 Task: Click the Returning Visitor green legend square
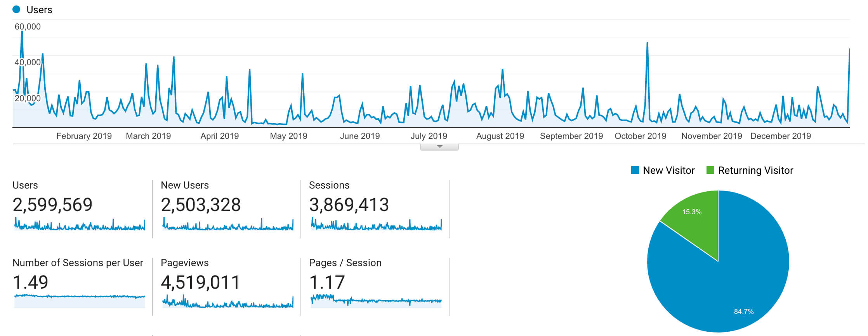coord(710,170)
